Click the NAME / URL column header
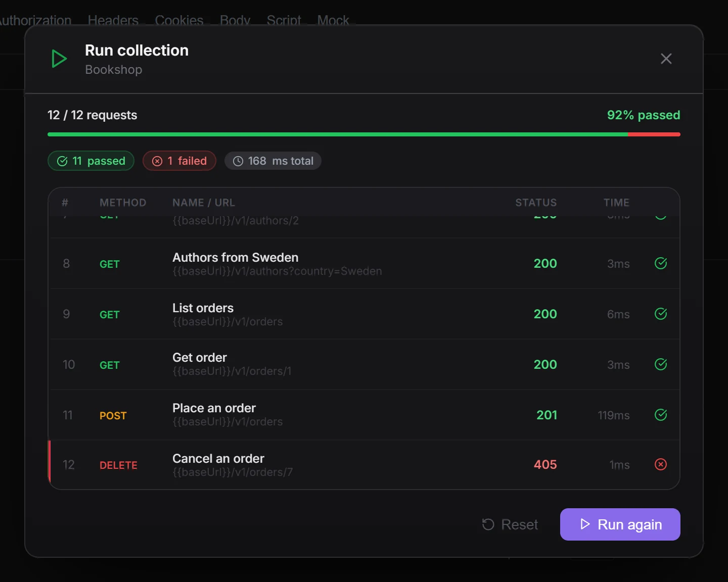 (x=204, y=203)
